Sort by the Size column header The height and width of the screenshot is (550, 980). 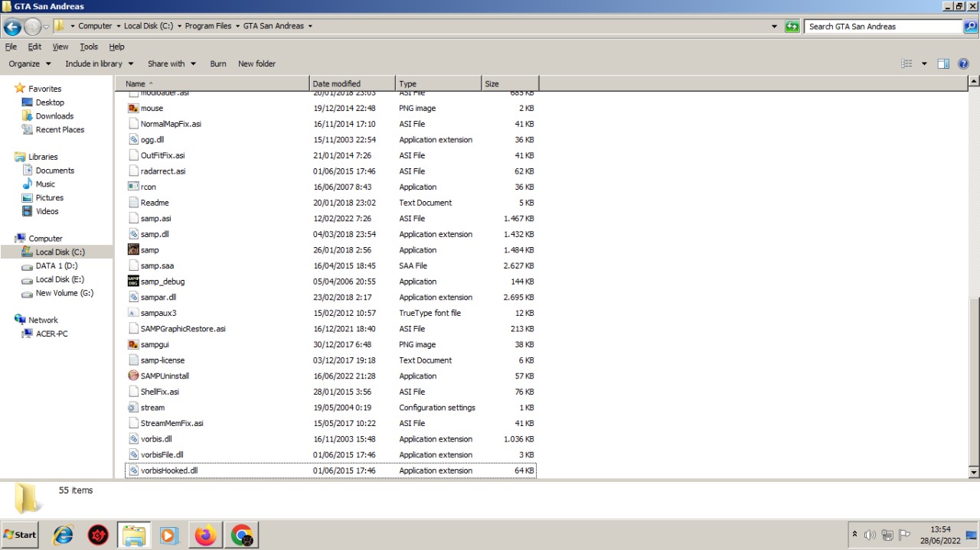510,83
